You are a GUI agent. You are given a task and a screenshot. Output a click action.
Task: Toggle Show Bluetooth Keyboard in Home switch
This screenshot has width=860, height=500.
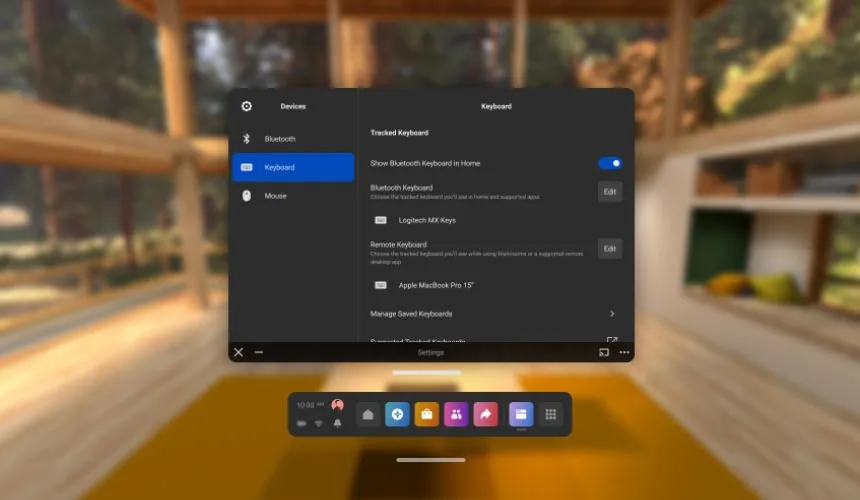pyautogui.click(x=610, y=163)
